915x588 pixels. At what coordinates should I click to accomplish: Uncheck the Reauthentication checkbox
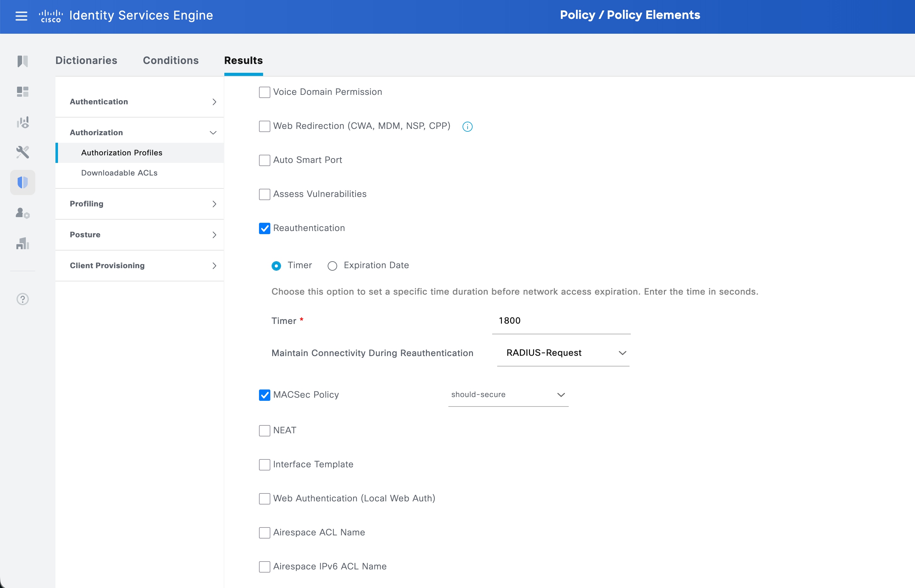pyautogui.click(x=265, y=228)
